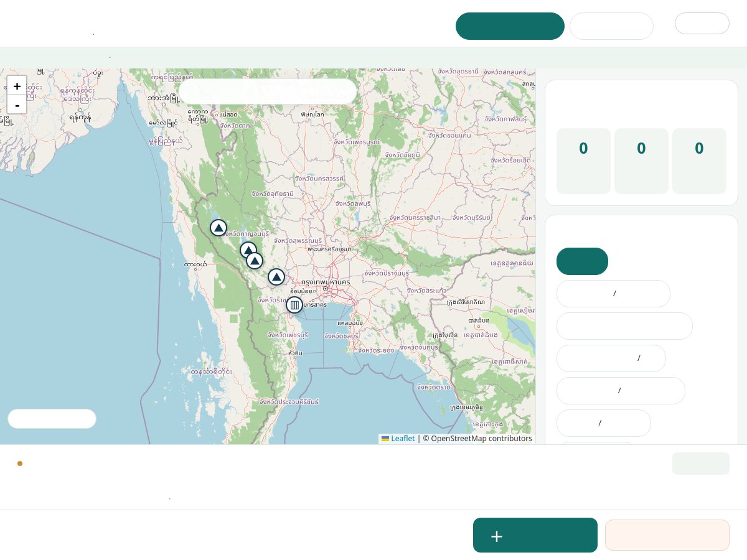Viewport: 747px width, 560px height.
Task: Open the museum column marker on the map
Action: click(x=294, y=305)
